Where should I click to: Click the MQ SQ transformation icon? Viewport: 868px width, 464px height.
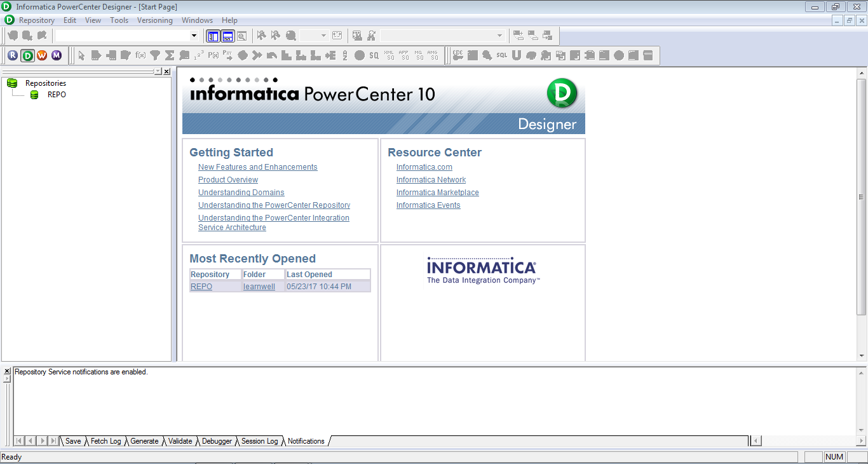[x=419, y=55]
